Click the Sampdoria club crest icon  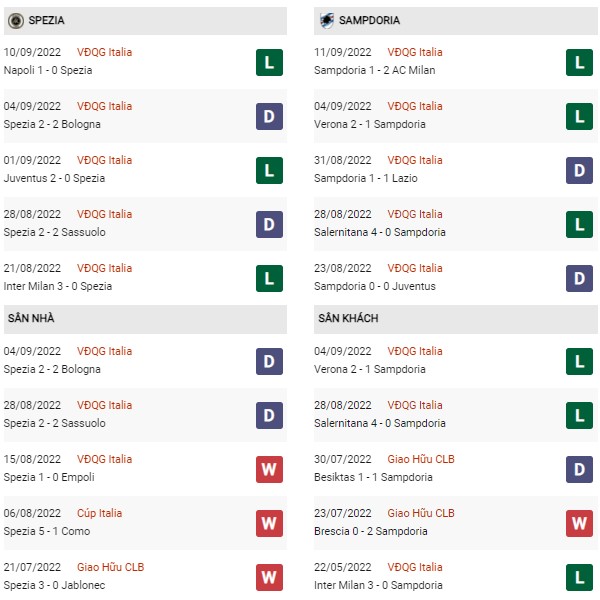tap(327, 20)
